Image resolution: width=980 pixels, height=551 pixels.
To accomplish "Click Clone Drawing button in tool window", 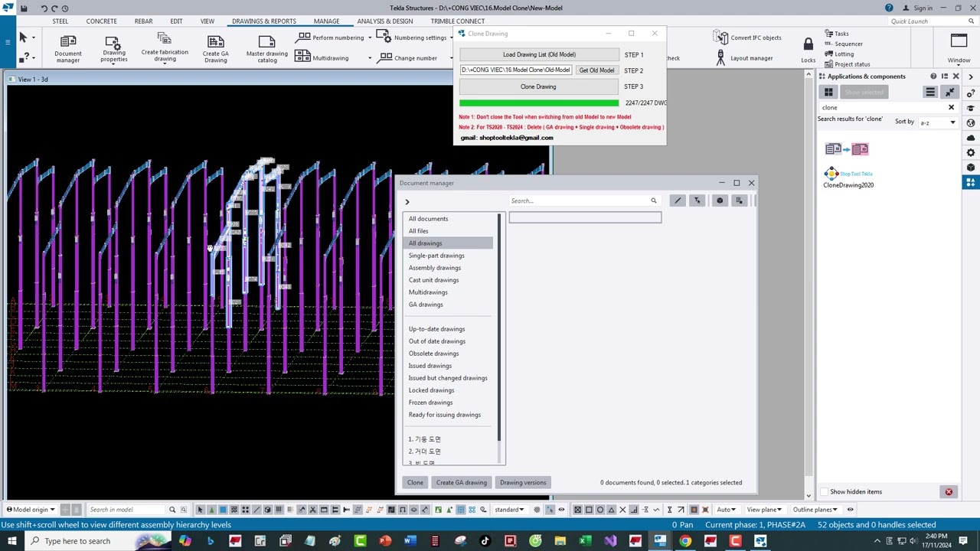I will pyautogui.click(x=539, y=86).
